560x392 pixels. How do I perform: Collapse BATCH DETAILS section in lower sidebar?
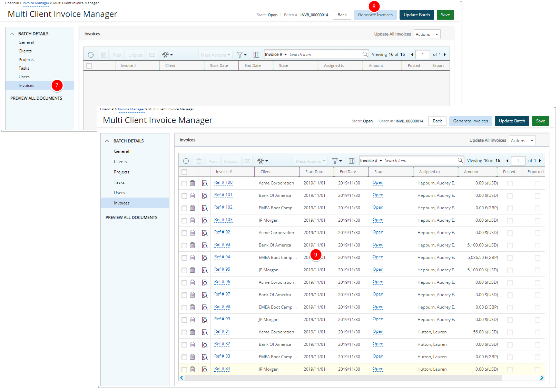coord(107,141)
